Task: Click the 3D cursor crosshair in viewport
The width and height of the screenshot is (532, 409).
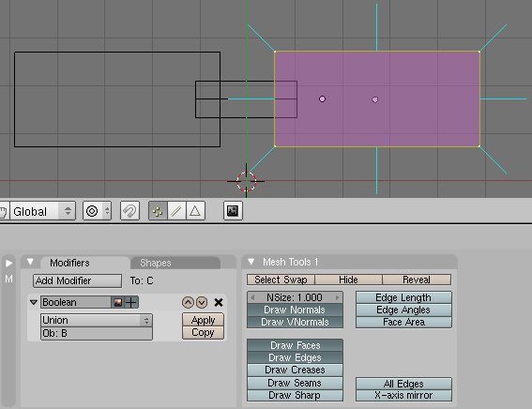Action: coord(247,181)
